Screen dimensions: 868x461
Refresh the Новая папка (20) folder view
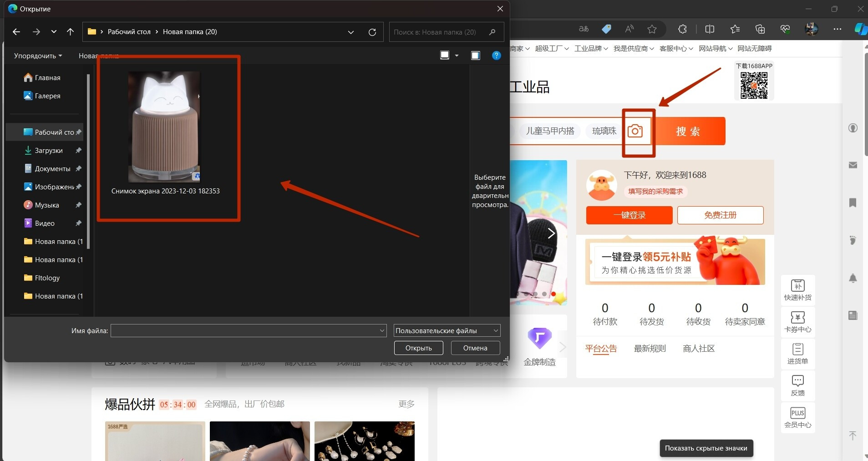click(x=372, y=32)
